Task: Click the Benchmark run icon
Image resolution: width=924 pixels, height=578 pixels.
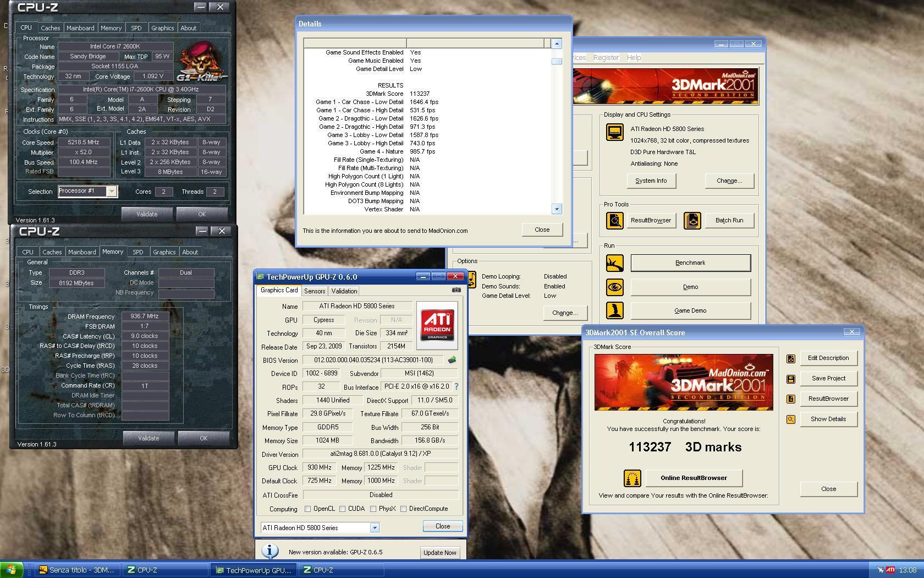Action: [614, 263]
